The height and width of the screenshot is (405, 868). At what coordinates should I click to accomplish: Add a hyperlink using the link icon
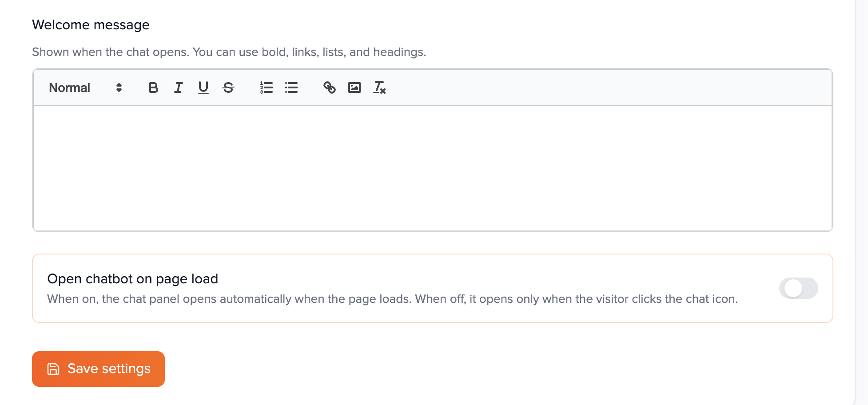click(329, 87)
